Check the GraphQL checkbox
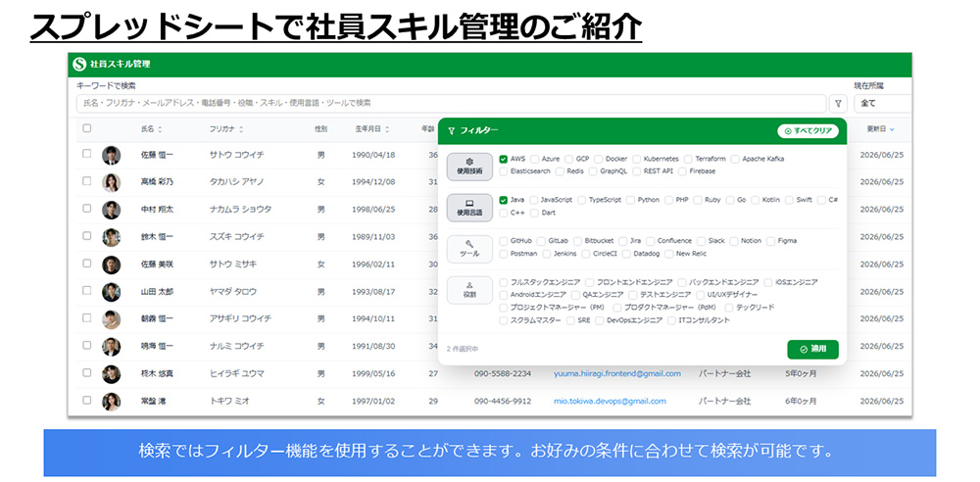The image size is (980, 482). point(593,171)
